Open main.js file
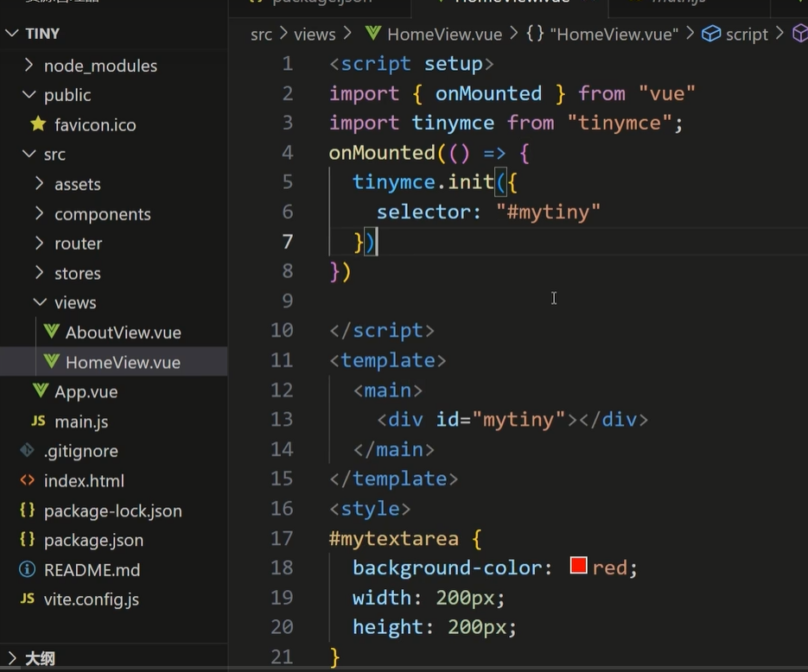 (x=81, y=422)
